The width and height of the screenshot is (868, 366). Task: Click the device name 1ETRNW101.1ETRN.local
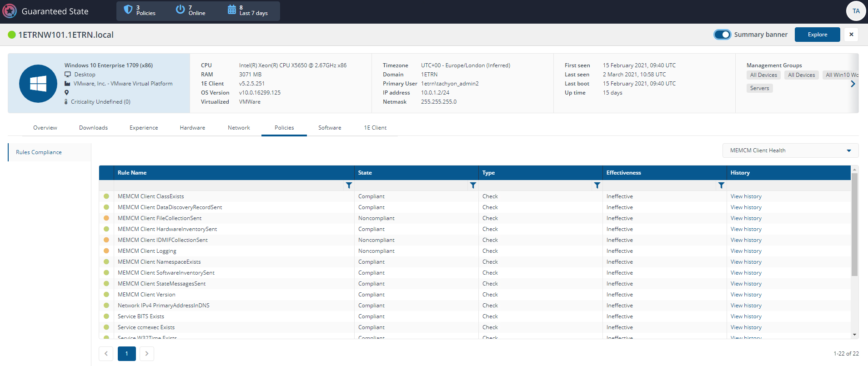(x=66, y=35)
